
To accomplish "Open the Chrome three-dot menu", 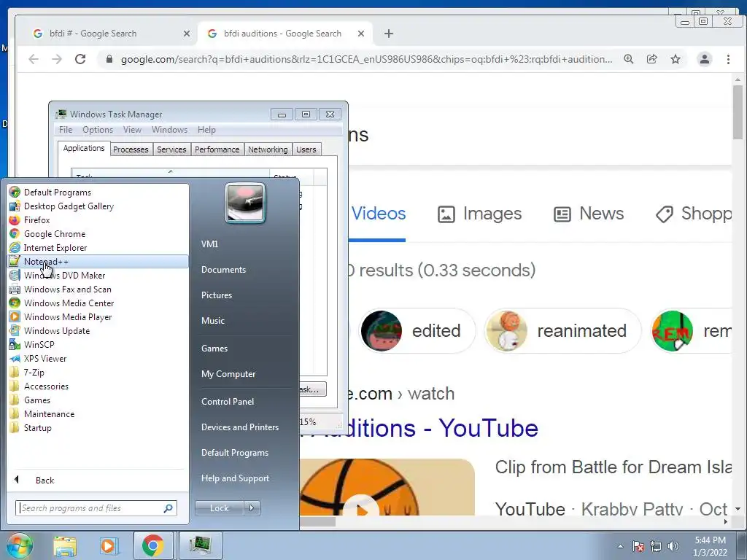I will click(728, 59).
